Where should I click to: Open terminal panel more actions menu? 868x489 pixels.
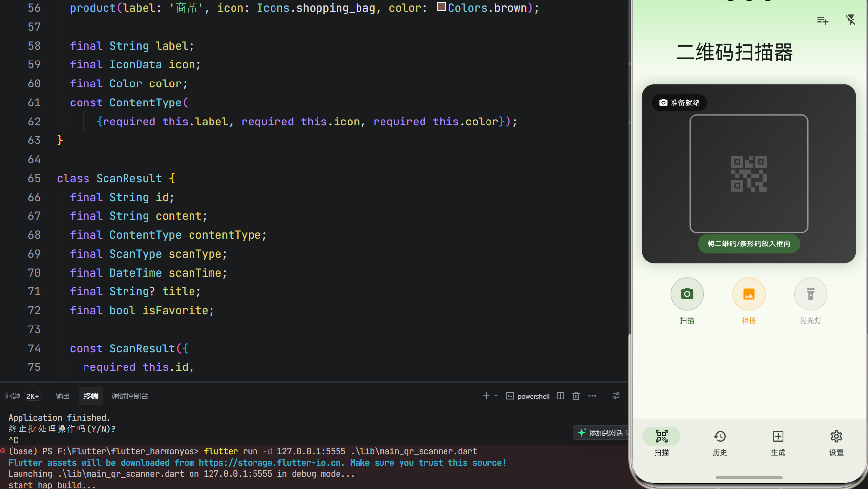click(592, 396)
